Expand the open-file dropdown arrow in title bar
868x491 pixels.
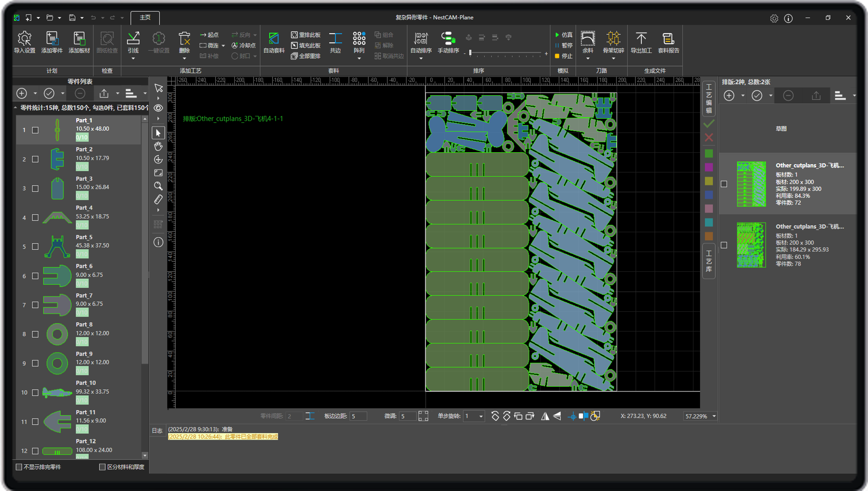(x=59, y=18)
